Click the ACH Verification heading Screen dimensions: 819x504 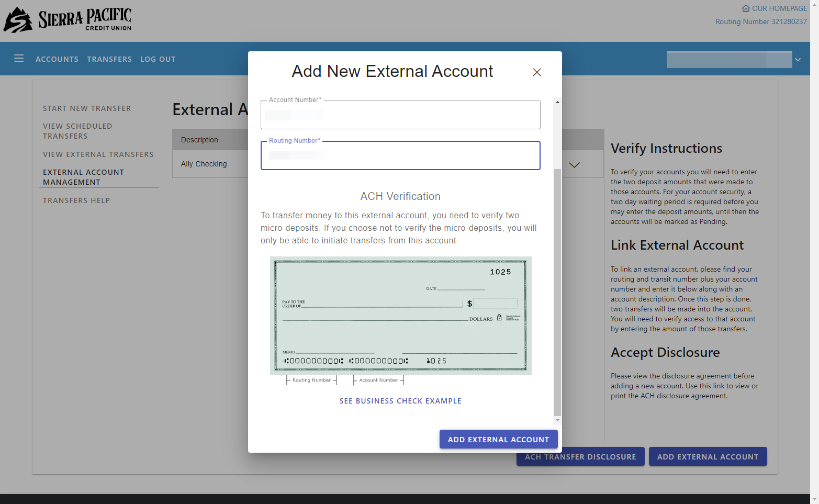pos(400,196)
